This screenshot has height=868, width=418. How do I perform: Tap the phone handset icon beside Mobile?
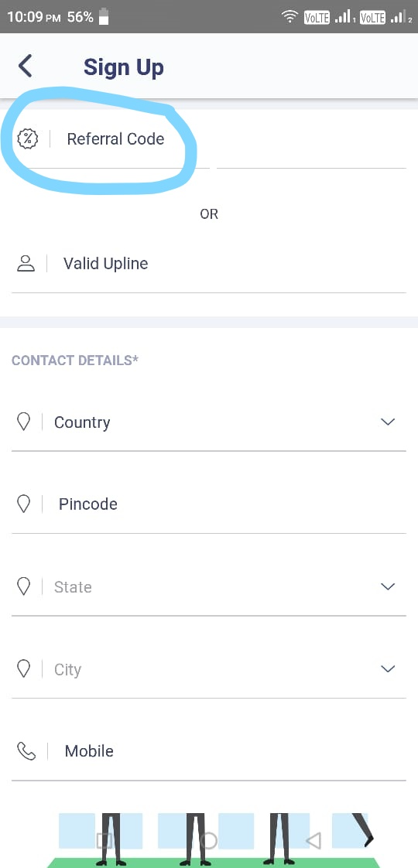click(26, 750)
